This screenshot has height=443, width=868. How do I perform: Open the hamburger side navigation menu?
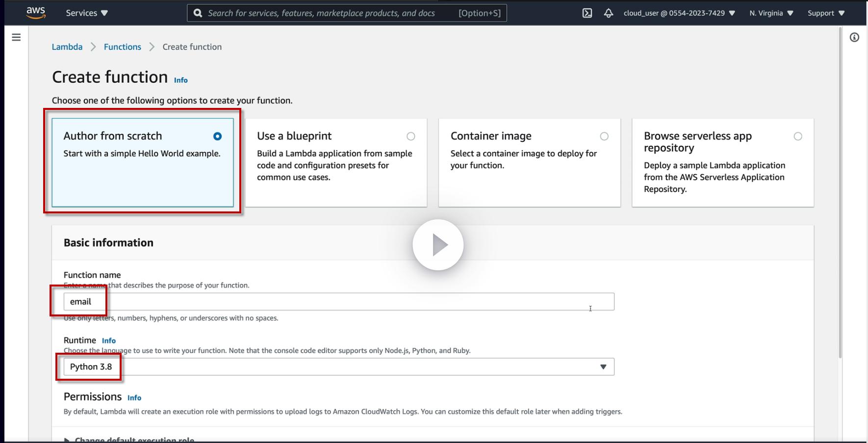(16, 37)
